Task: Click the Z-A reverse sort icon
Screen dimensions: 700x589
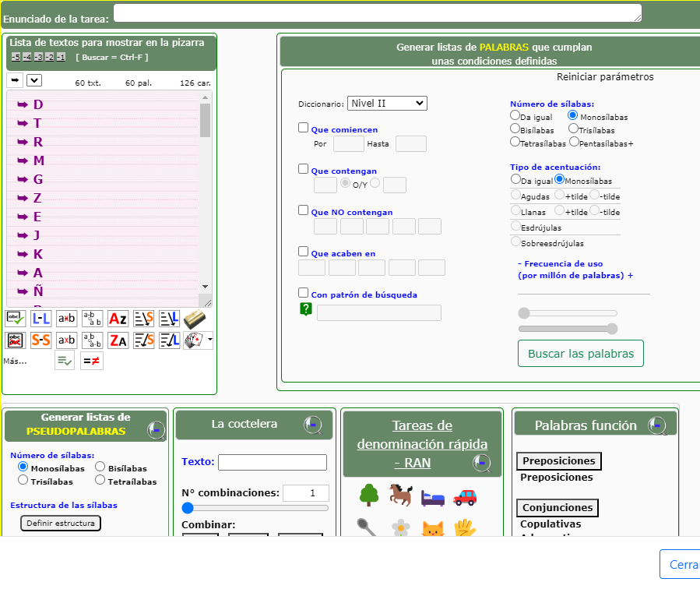Action: click(118, 340)
